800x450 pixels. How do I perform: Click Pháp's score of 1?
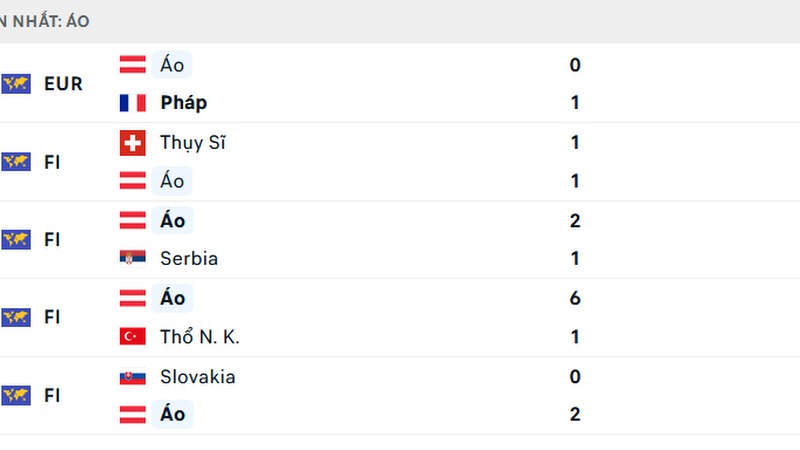575,103
